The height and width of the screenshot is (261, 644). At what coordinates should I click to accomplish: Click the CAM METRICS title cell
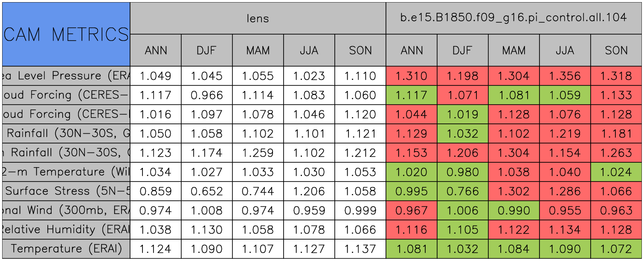66,34
